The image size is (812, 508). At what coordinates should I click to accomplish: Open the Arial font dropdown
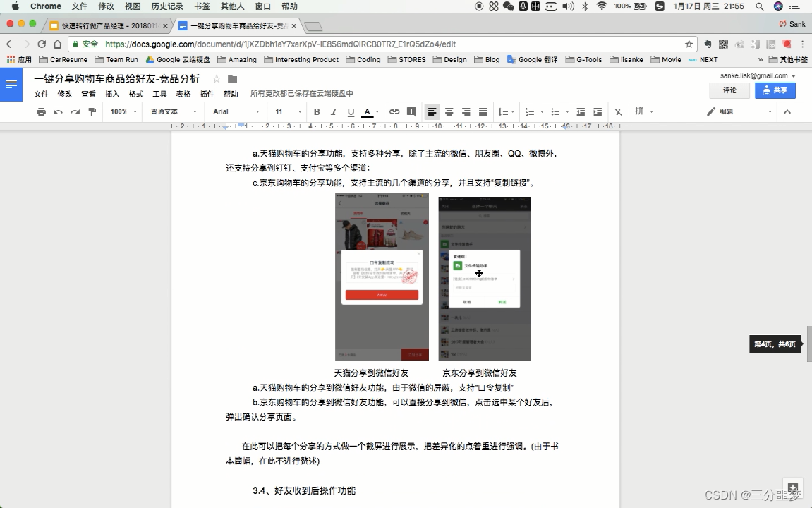coord(236,111)
